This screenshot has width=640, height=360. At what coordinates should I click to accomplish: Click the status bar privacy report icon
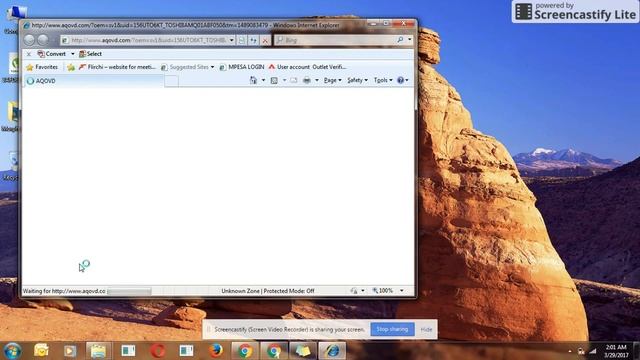354,291
